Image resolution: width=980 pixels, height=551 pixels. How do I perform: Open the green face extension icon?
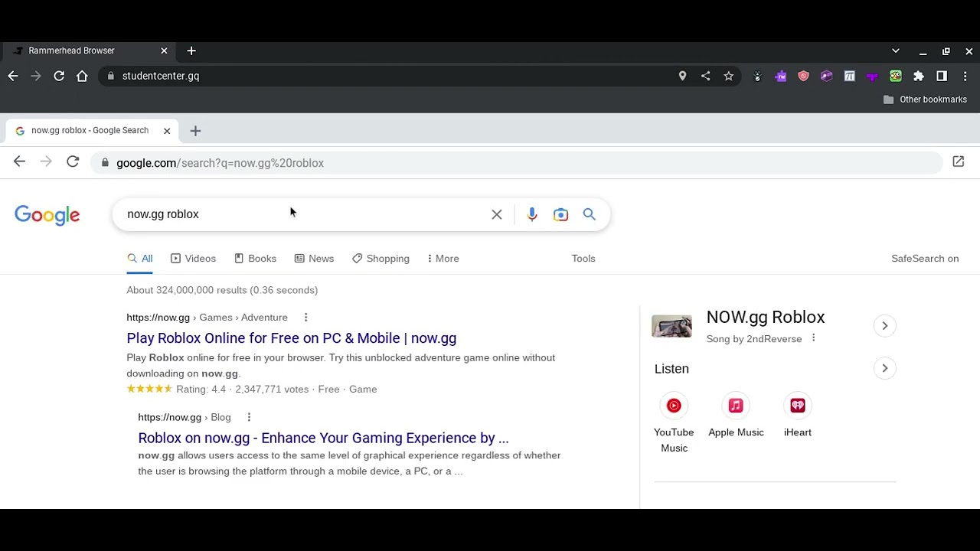click(x=895, y=76)
